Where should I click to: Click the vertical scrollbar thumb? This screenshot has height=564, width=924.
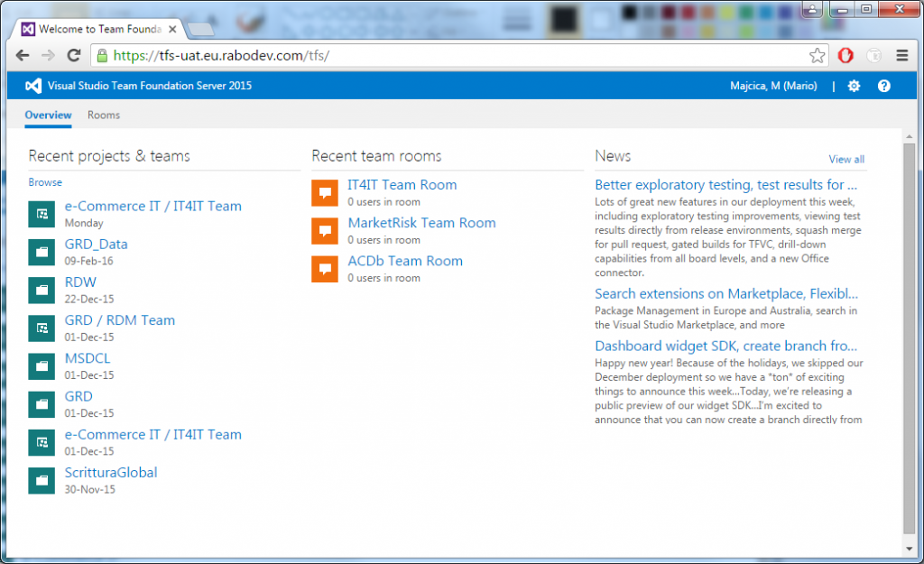pyautogui.click(x=910, y=339)
